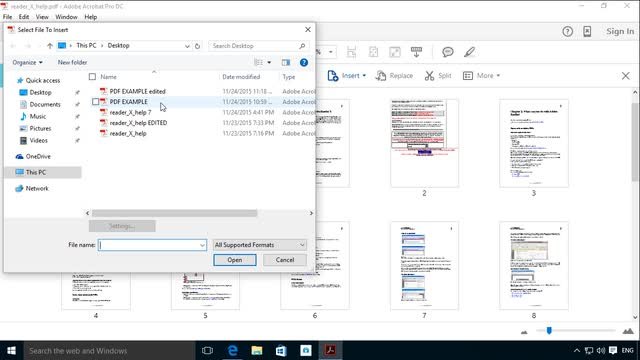
Task: Click the File name input field
Action: [x=152, y=245]
